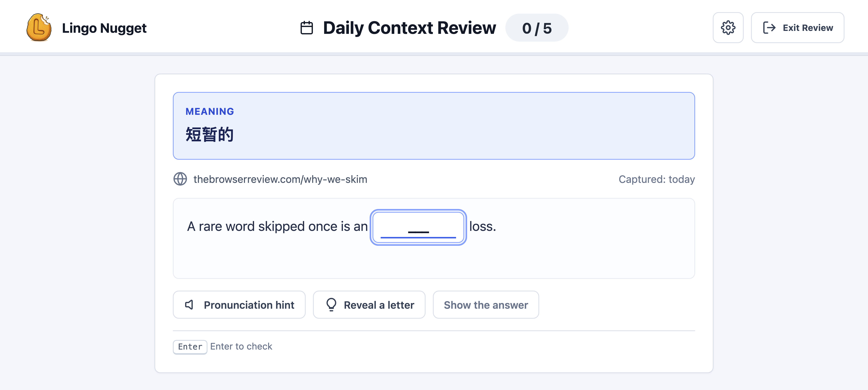
Task: Click Show the answer button
Action: coord(485,305)
